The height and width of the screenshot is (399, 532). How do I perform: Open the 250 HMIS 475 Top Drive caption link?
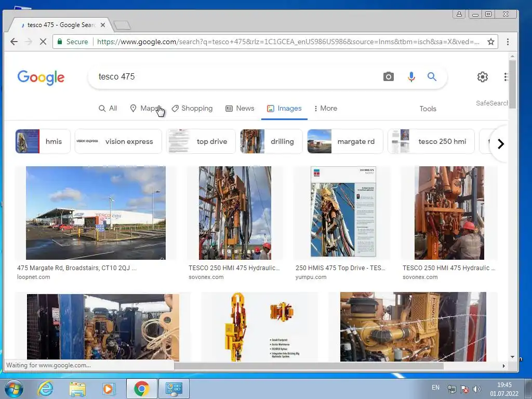(x=340, y=268)
